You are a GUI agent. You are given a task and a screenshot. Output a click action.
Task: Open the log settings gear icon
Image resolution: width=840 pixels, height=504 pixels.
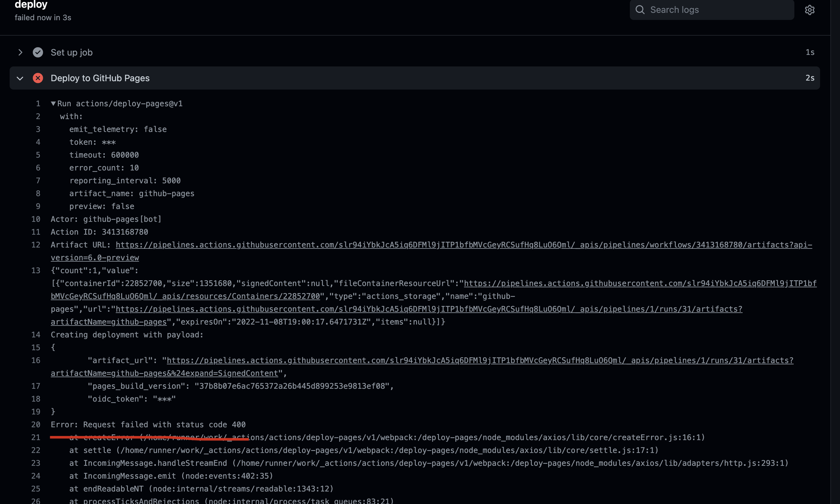click(810, 10)
